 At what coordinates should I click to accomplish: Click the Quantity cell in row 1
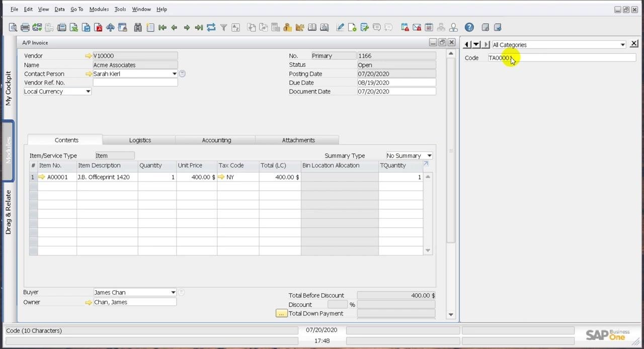tap(156, 177)
